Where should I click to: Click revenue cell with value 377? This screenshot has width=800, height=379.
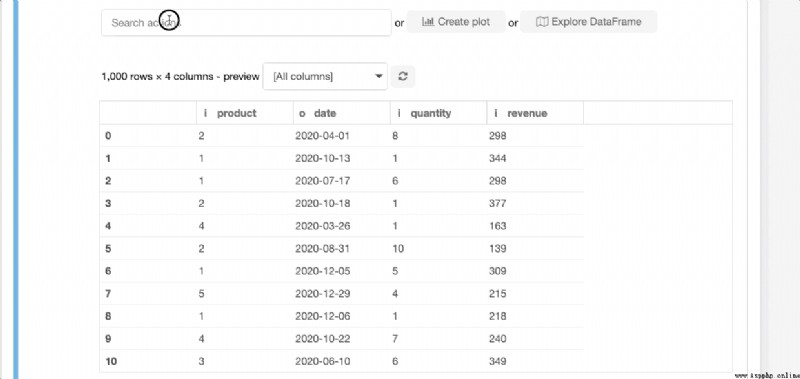[x=497, y=204]
